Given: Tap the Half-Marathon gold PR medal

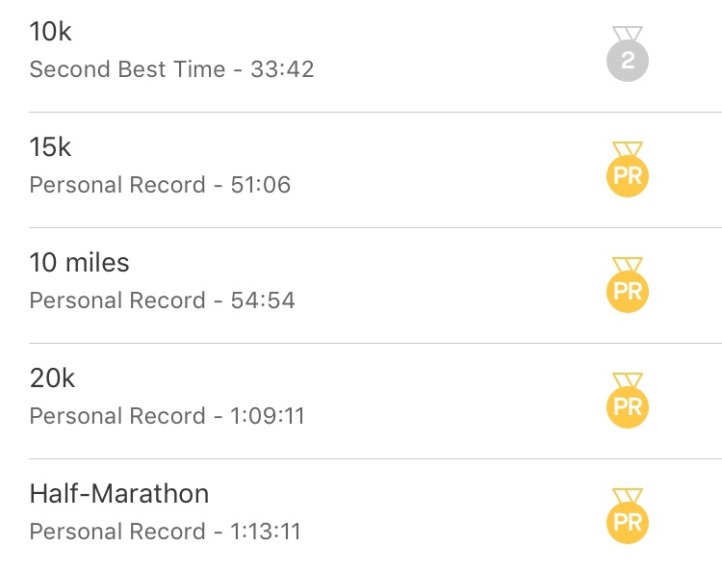Looking at the screenshot, I should pos(627,520).
